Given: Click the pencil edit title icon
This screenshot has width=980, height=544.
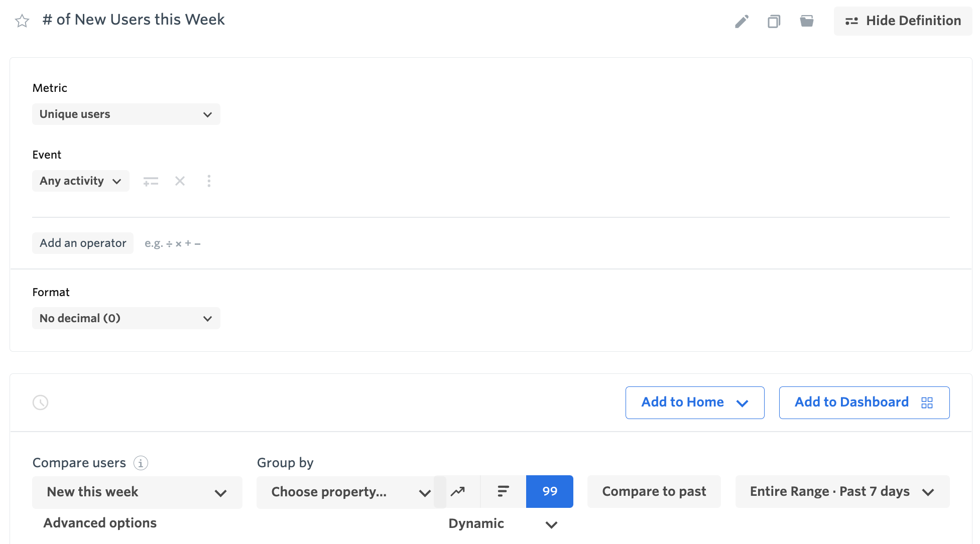Looking at the screenshot, I should 742,21.
